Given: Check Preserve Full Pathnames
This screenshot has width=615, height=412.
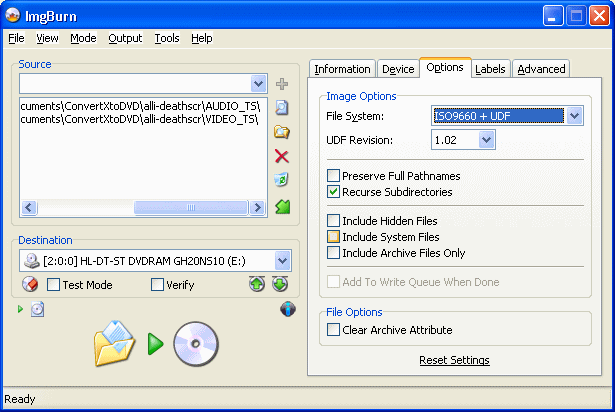Looking at the screenshot, I should tap(333, 175).
